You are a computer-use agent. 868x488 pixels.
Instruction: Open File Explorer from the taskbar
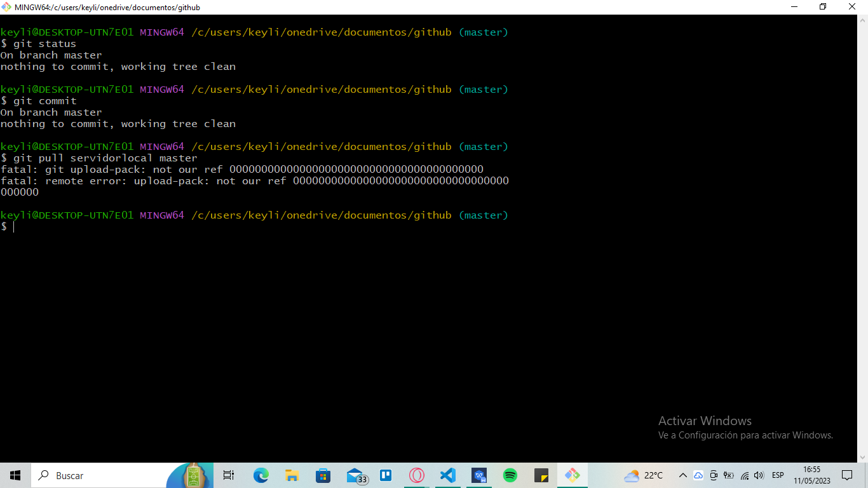[x=292, y=475]
